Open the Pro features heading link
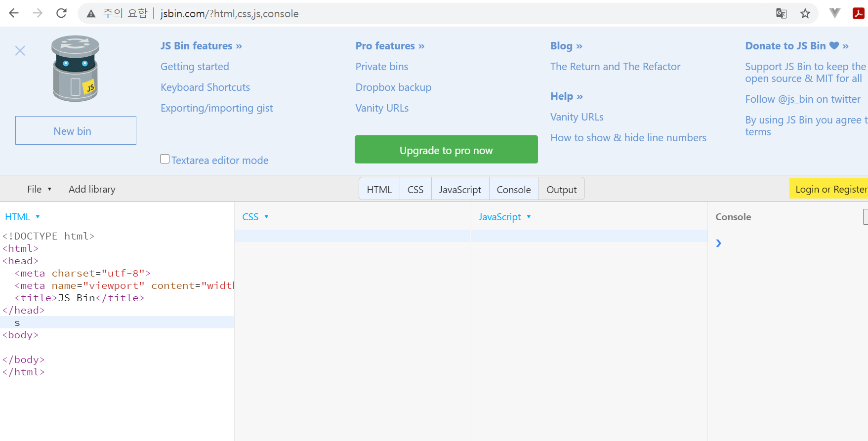This screenshot has width=868, height=441. [x=390, y=46]
